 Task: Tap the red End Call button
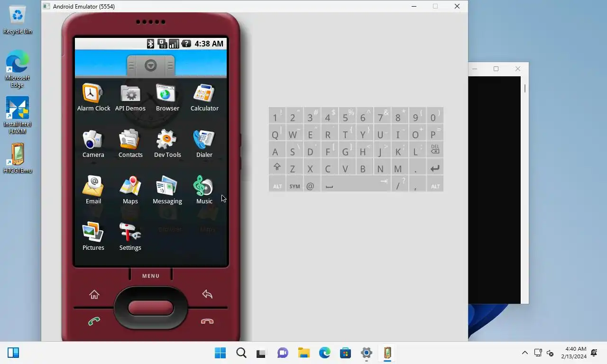click(x=207, y=321)
